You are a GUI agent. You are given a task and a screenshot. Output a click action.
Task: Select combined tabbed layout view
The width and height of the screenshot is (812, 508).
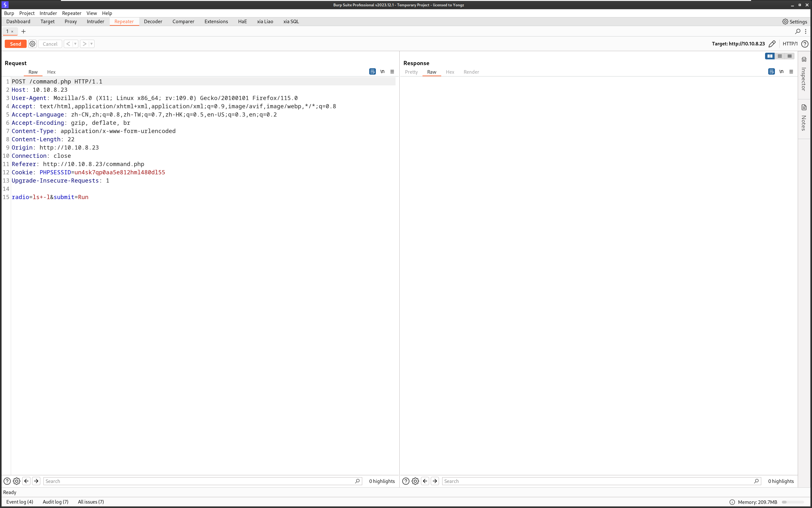point(789,56)
